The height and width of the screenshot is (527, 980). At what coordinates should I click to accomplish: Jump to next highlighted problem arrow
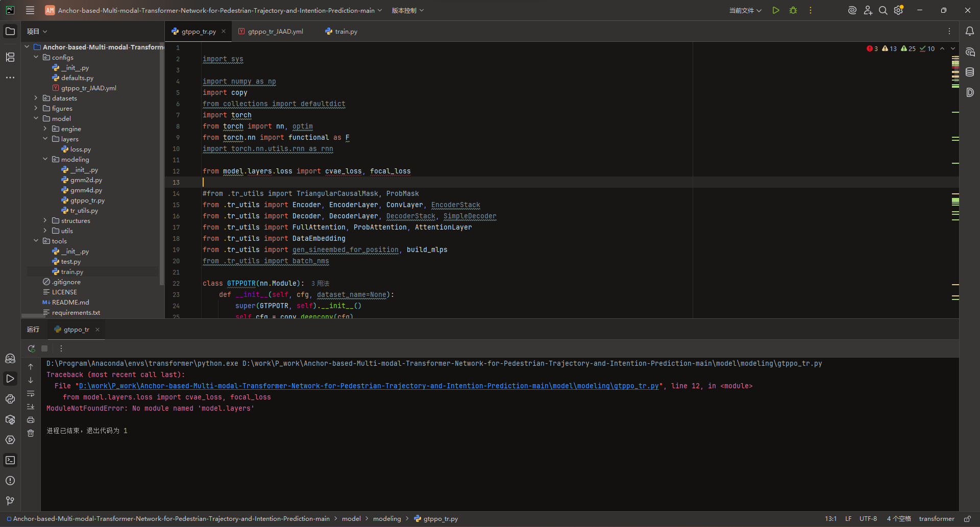pos(953,49)
